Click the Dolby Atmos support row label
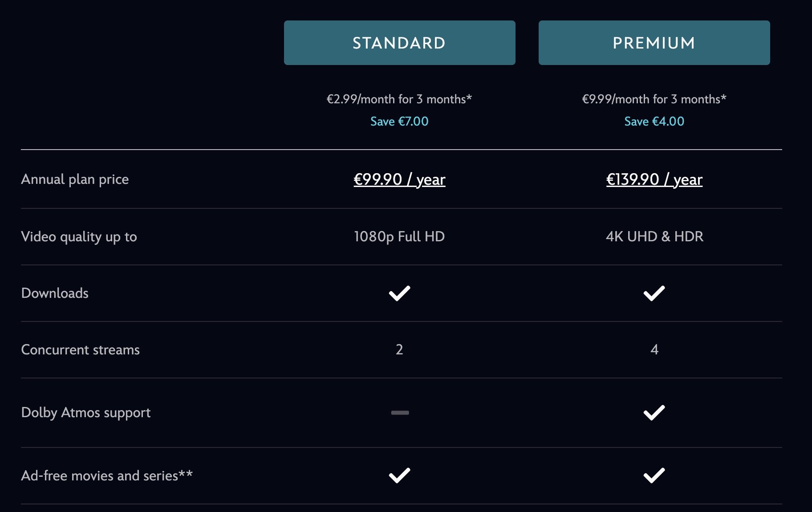The height and width of the screenshot is (512, 812). pyautogui.click(x=86, y=412)
